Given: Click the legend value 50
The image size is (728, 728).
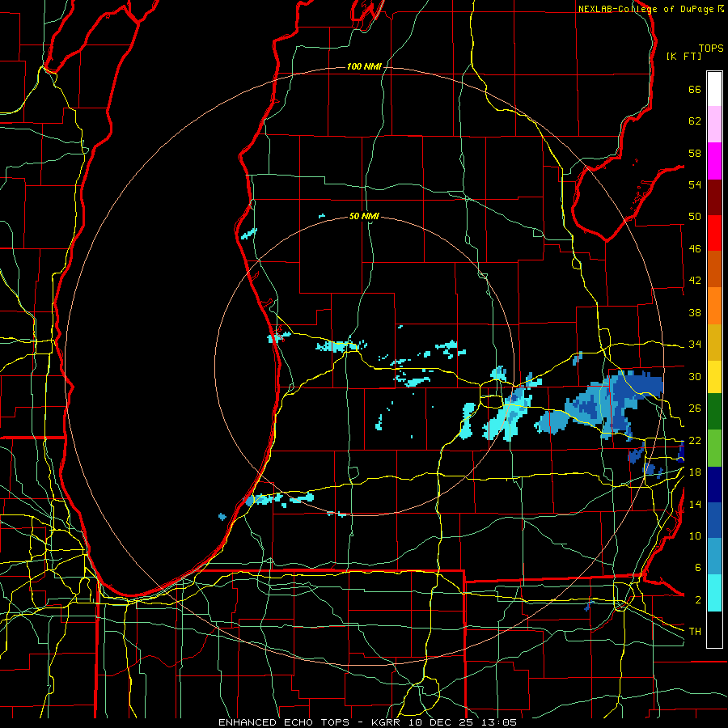Looking at the screenshot, I should (695, 217).
